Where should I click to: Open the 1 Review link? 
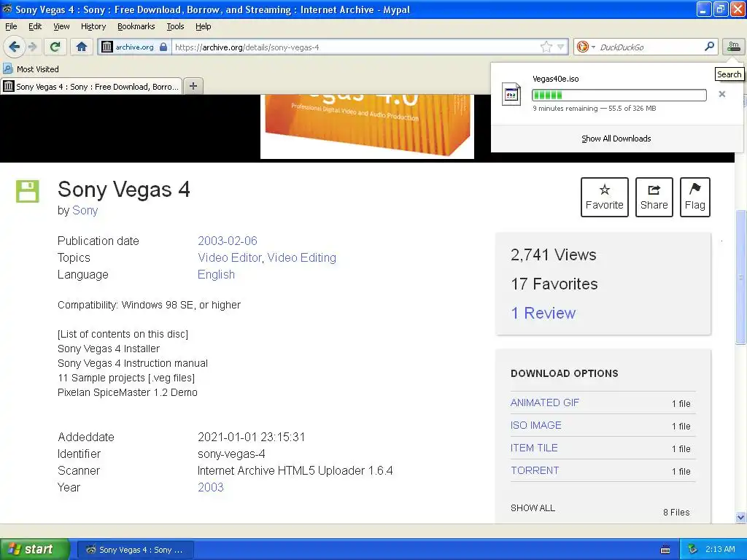[543, 313]
